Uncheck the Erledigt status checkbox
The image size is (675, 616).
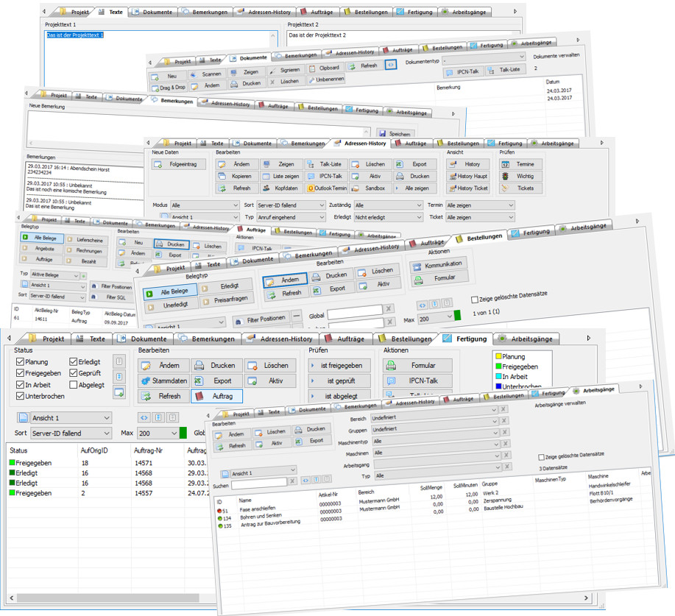(x=73, y=361)
